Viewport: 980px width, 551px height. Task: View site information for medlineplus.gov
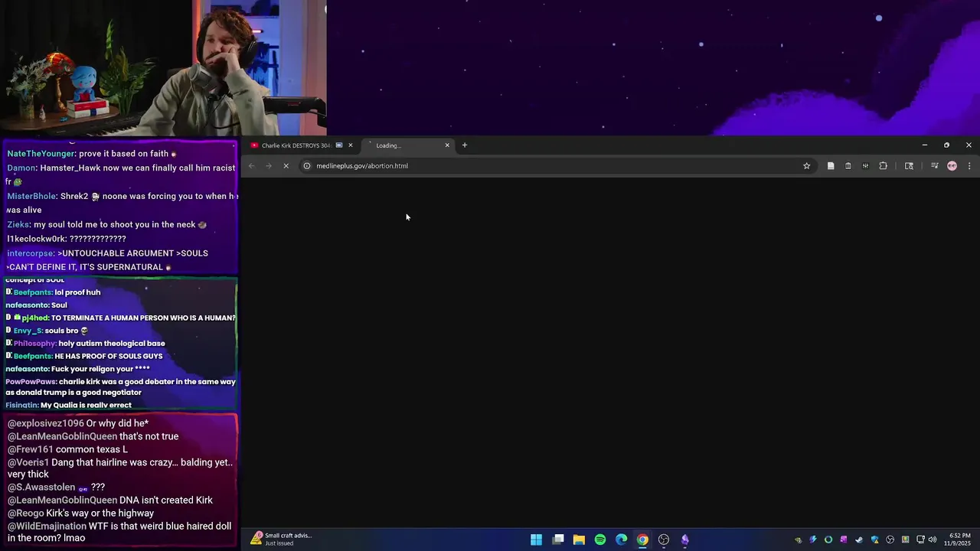click(x=307, y=166)
